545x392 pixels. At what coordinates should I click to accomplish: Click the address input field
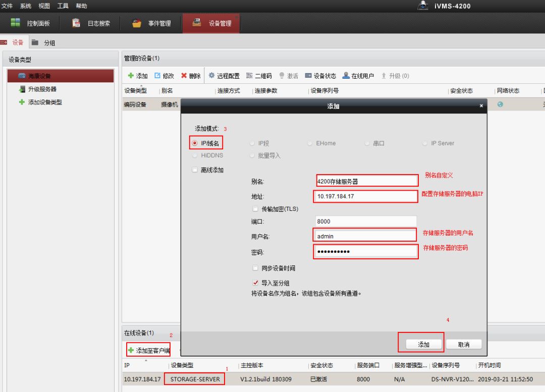pos(365,196)
